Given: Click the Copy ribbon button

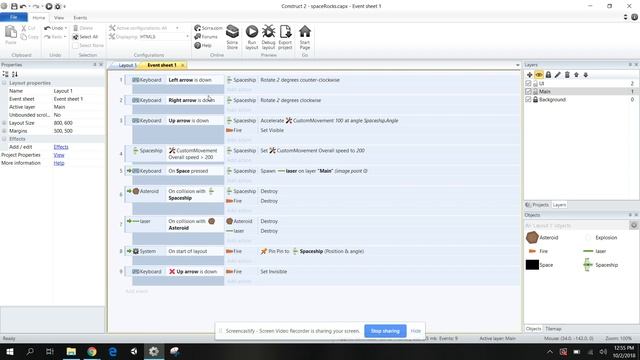Looking at the screenshot, I should [x=30, y=37].
